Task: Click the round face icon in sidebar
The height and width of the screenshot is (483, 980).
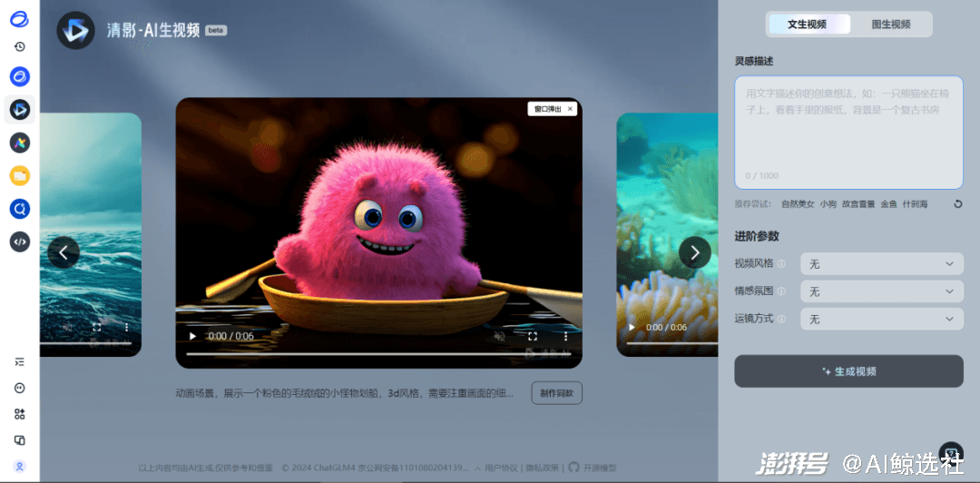Action: tap(19, 388)
